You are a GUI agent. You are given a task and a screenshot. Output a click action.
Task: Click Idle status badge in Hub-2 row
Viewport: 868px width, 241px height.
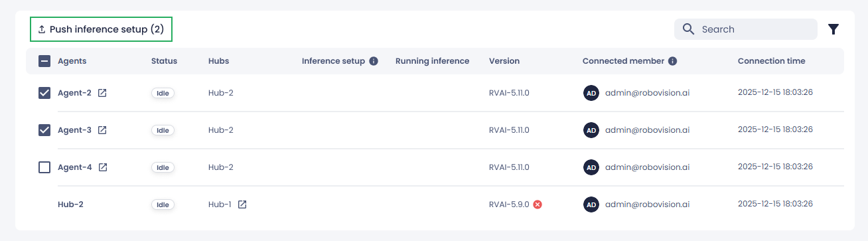[x=163, y=204]
